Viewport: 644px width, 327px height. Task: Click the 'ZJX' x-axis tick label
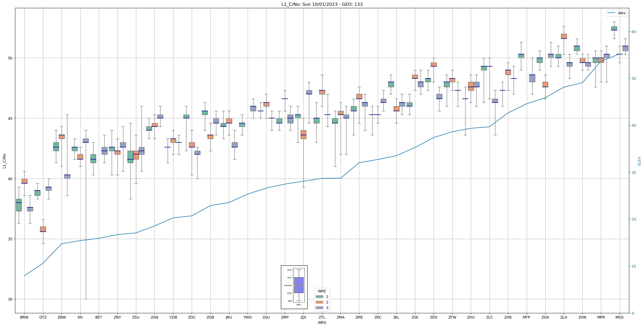(303, 317)
